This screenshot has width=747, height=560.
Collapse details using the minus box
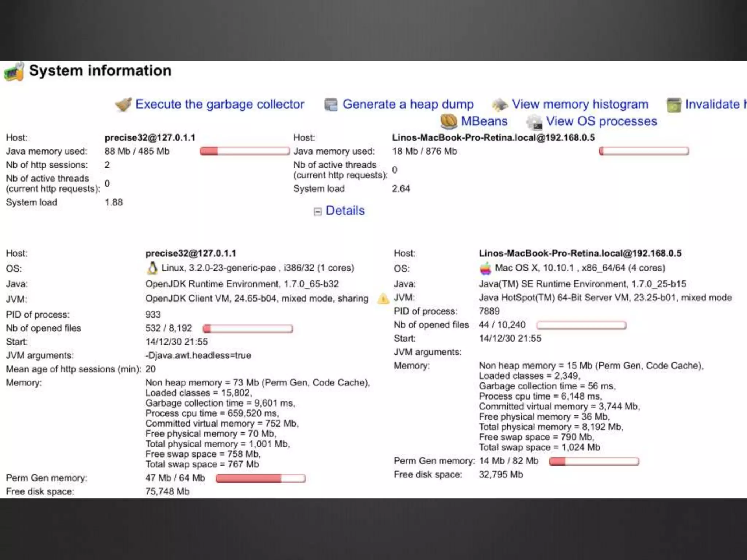click(317, 212)
